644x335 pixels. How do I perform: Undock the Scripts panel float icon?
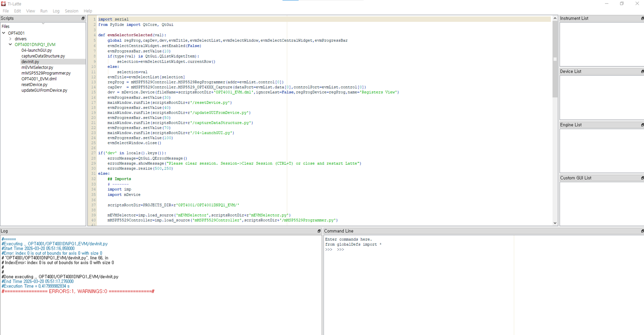pos(83,18)
